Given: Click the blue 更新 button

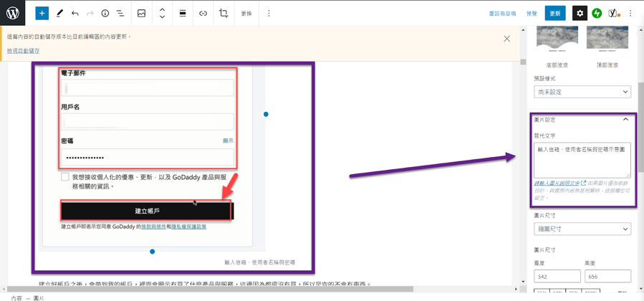Looking at the screenshot, I should coord(554,13).
